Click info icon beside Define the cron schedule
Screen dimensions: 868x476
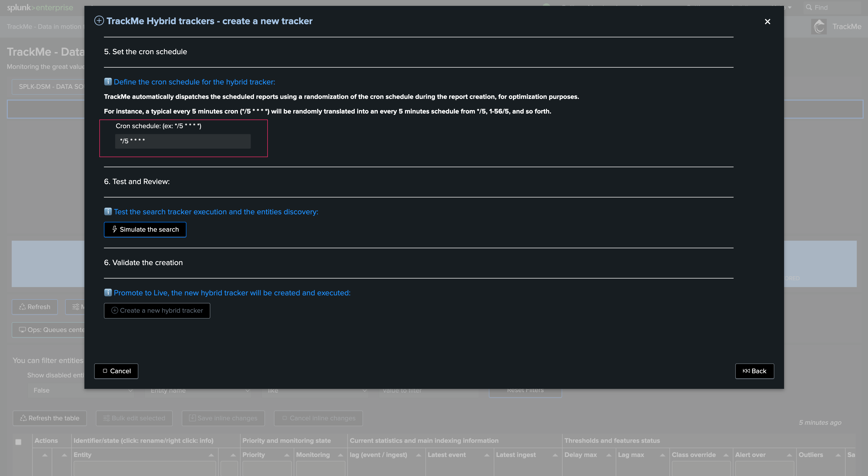108,82
